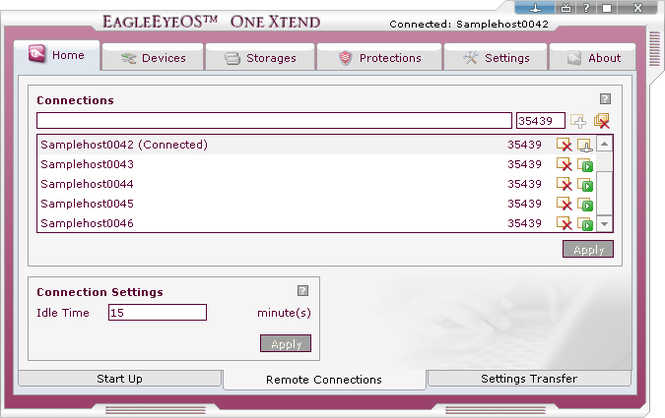Viewport: 665px width, 418px height.
Task: Click the add connection plus icon
Action: [x=578, y=121]
